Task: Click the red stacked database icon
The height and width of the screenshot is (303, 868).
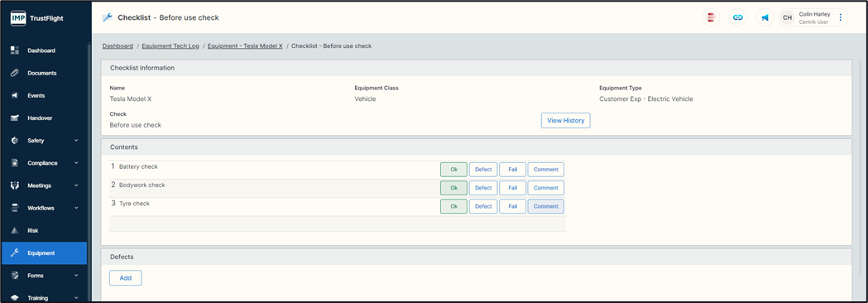Action: [711, 17]
